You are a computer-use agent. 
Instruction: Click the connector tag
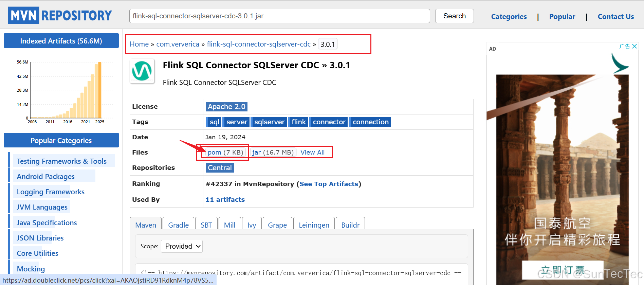[329, 122]
